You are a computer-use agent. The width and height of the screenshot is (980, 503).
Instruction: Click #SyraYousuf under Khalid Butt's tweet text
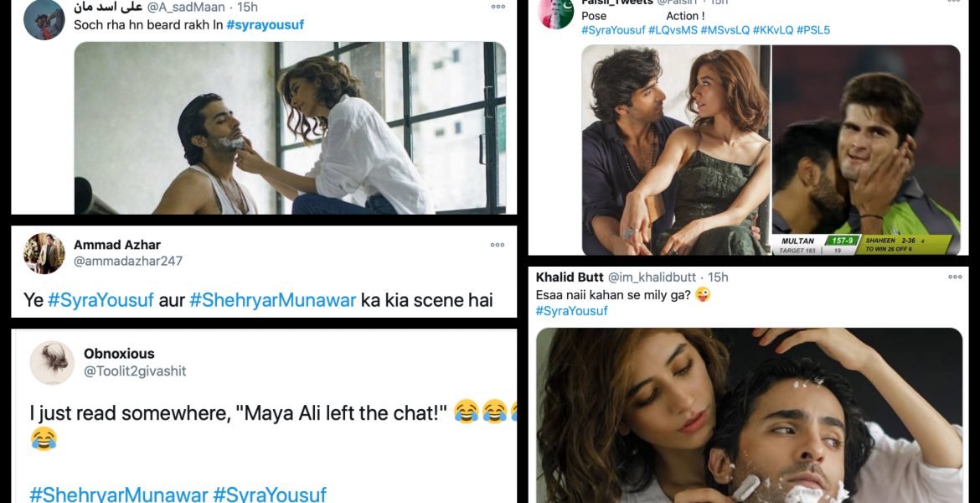(x=571, y=311)
